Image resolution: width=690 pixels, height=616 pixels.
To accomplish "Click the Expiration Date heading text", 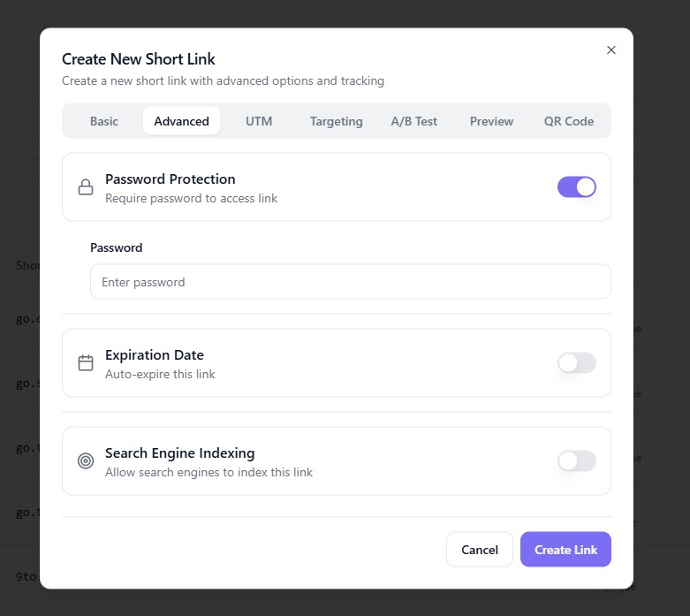I will 155,355.
